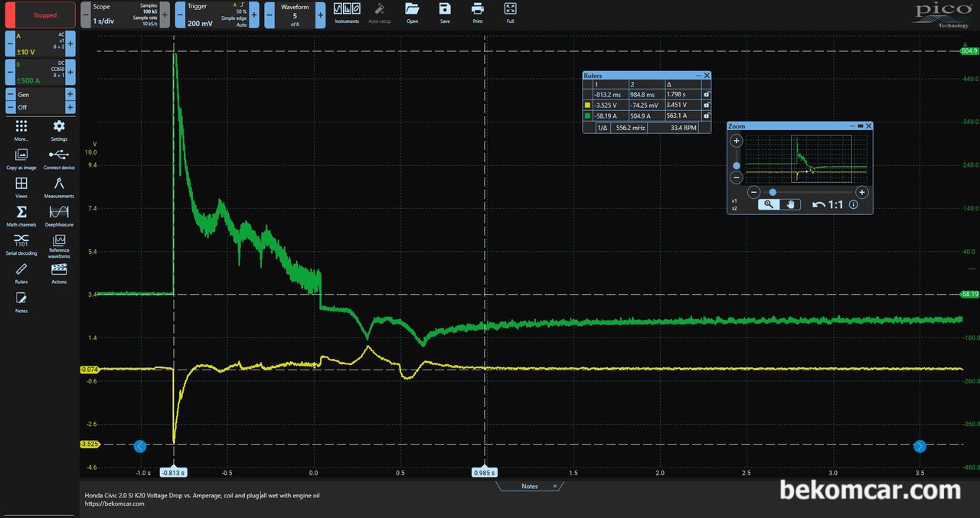980x518 pixels.
Task: Adjust the vertical zoom slider handle
Action: (737, 165)
